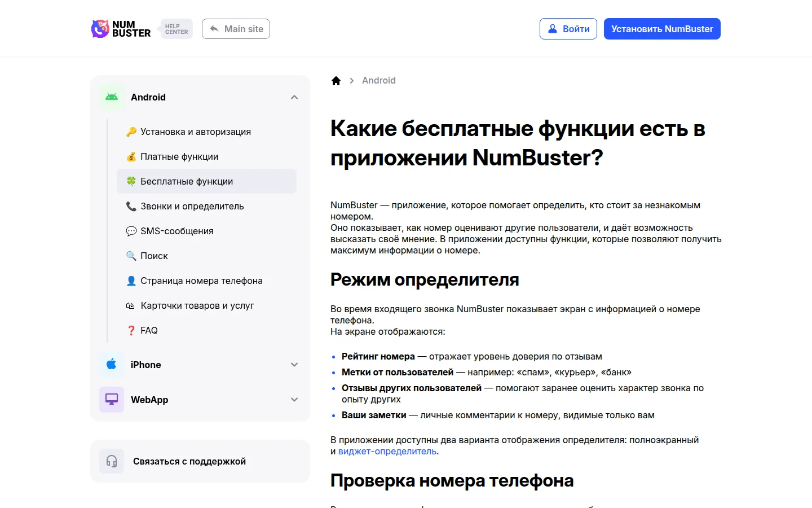Click the iPhone section title
The height and width of the screenshot is (508, 812).
[x=146, y=365]
